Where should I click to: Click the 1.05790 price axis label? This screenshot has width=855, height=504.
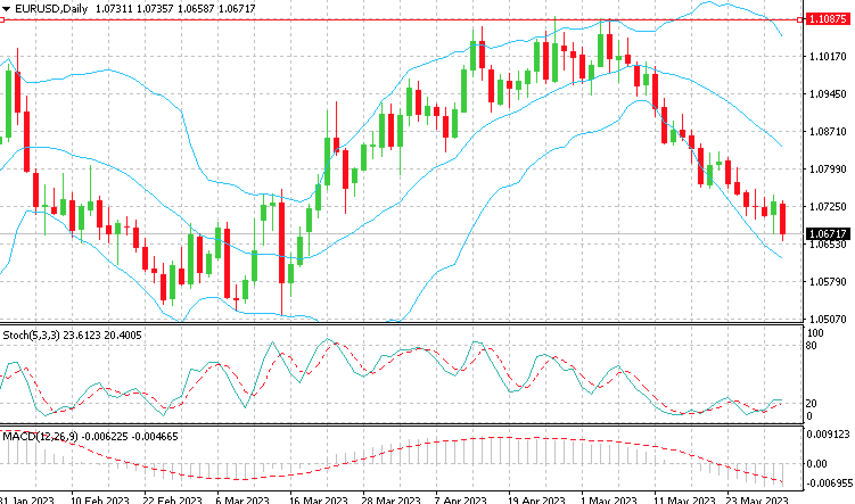click(828, 282)
